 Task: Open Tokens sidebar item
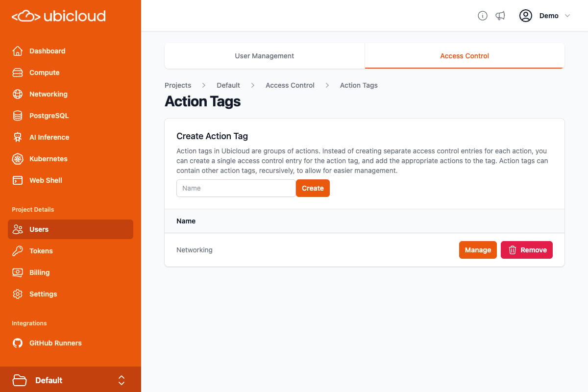tap(71, 251)
